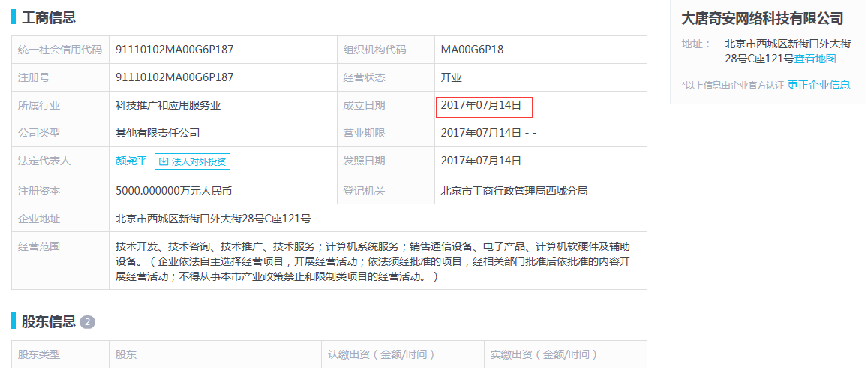This screenshot has height=368, width=868.
Task: Select registration authority 北京市工商行政管理局西城分局
Action: (x=514, y=191)
